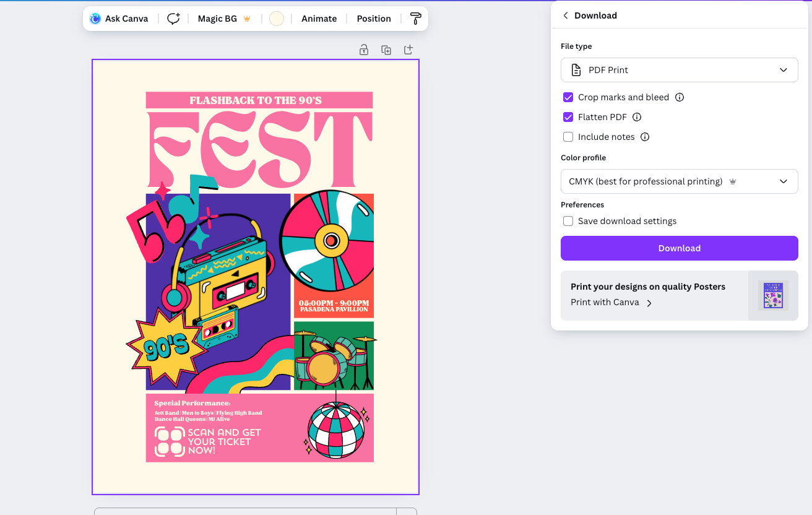
Task: Click the comment icon in the toolbar
Action: tap(173, 19)
